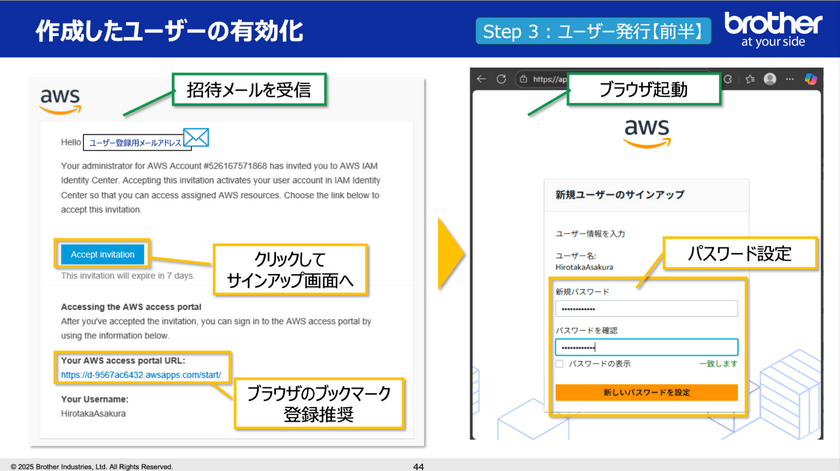Click the パスワードを確認 input field
Viewport: 840px width, 471px height.
coord(646,347)
